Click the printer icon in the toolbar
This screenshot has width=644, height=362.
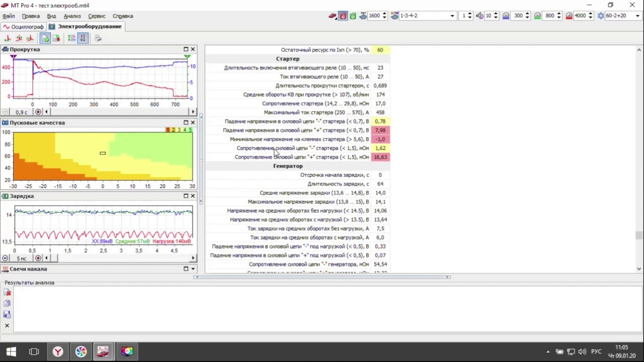(98, 38)
